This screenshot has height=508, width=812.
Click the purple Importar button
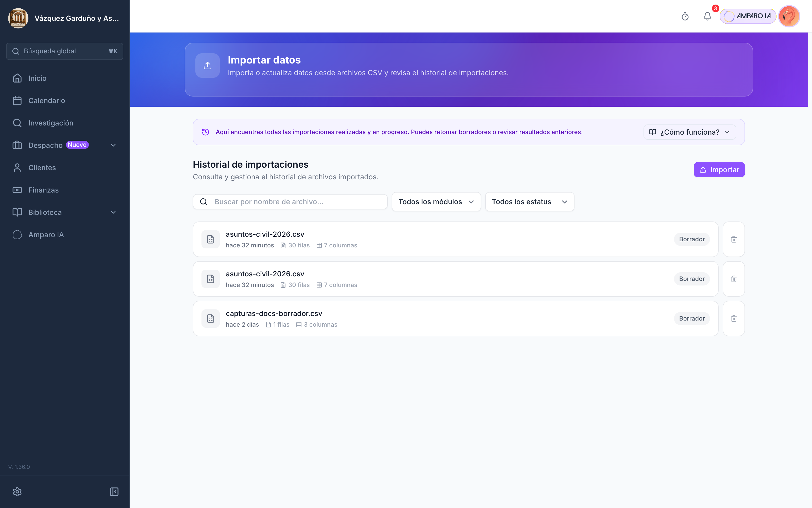(719, 170)
